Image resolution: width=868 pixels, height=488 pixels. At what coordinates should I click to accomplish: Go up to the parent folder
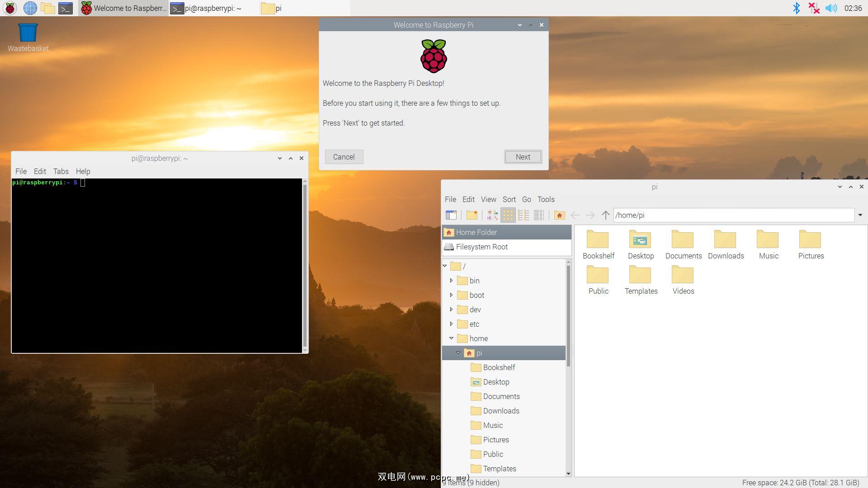(605, 215)
